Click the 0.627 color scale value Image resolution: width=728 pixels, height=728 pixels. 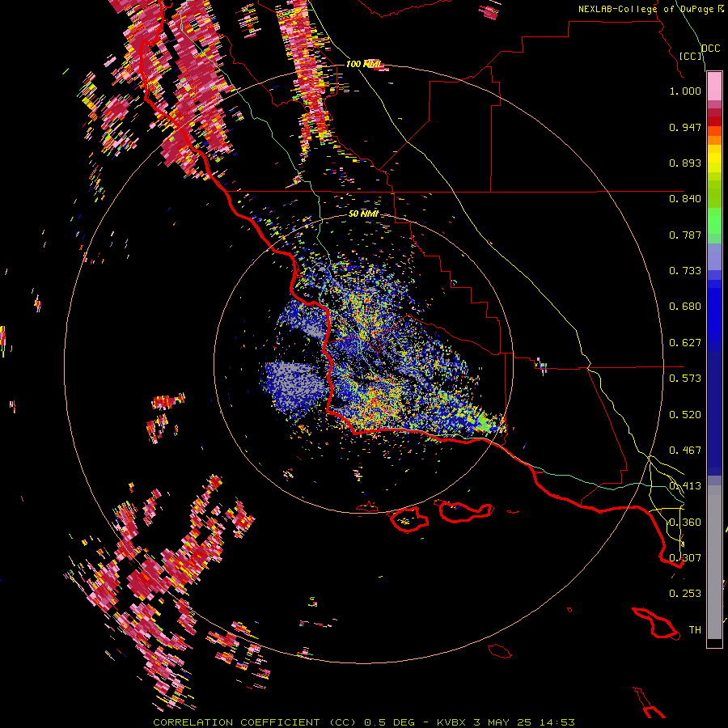(685, 343)
